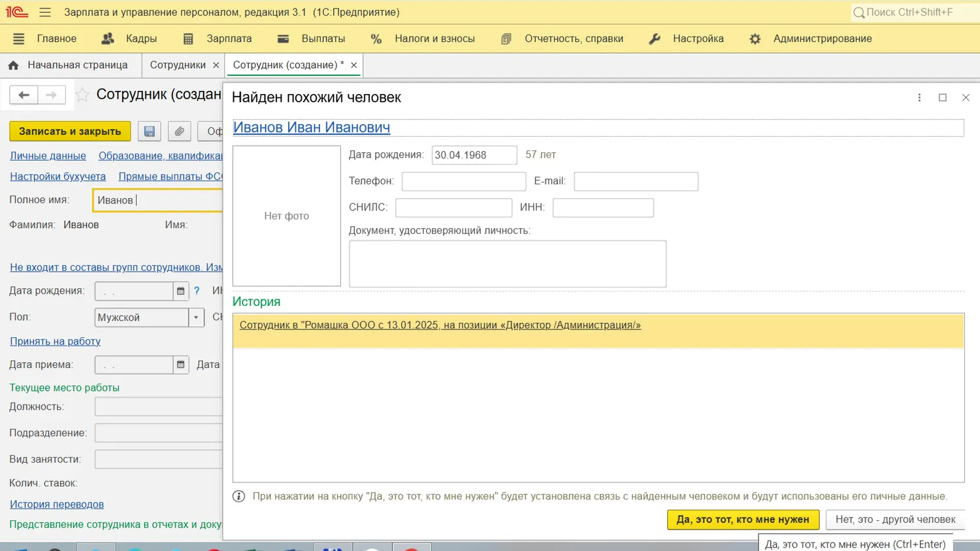Click the Должность field

click(159, 407)
